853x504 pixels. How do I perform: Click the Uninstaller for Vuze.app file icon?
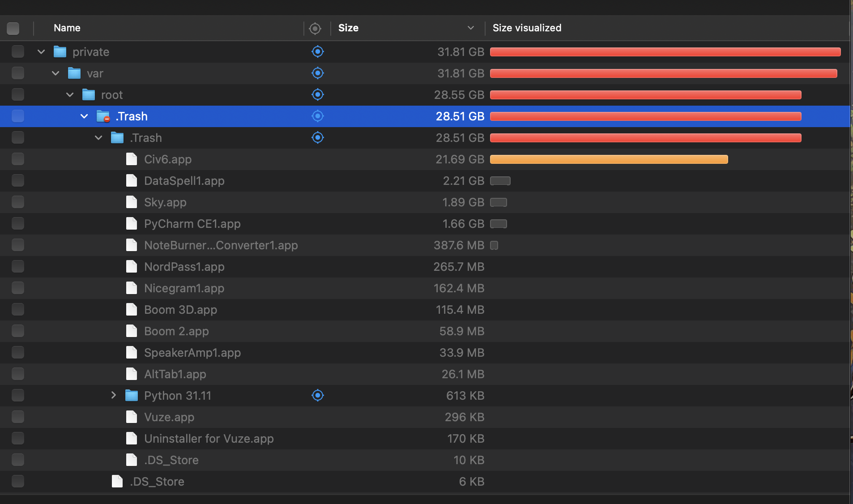[x=132, y=439]
